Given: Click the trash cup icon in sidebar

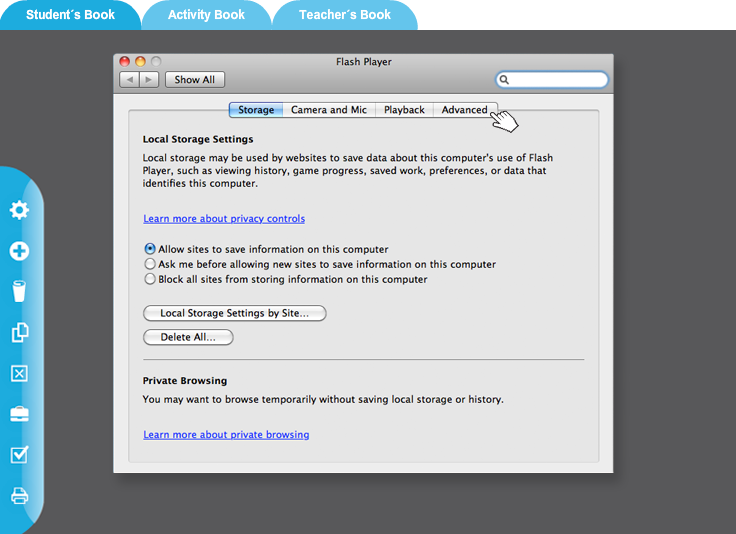Looking at the screenshot, I should point(19,291).
